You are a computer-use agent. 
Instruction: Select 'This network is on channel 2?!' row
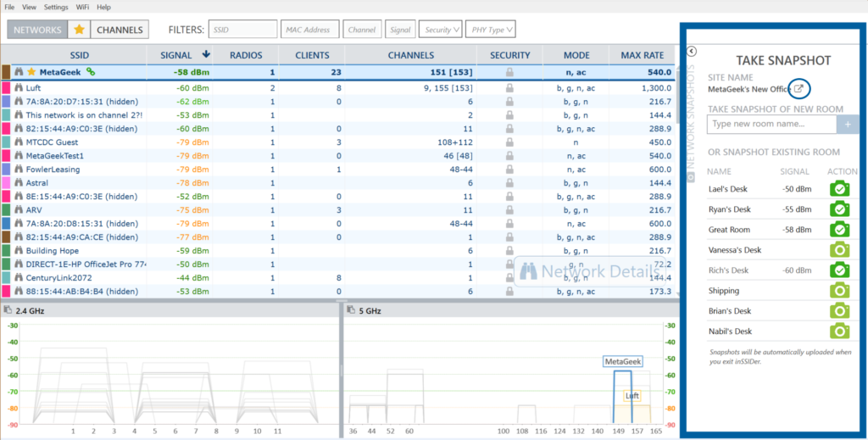(339, 115)
